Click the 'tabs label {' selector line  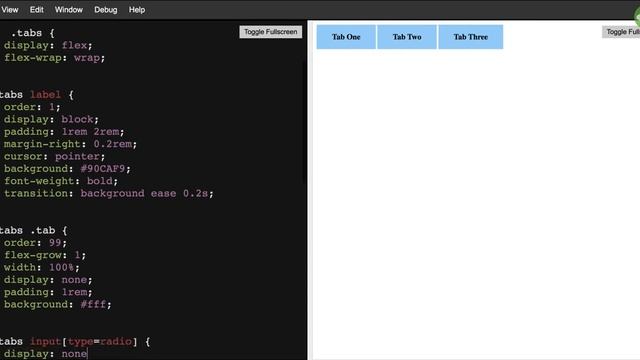[37, 95]
